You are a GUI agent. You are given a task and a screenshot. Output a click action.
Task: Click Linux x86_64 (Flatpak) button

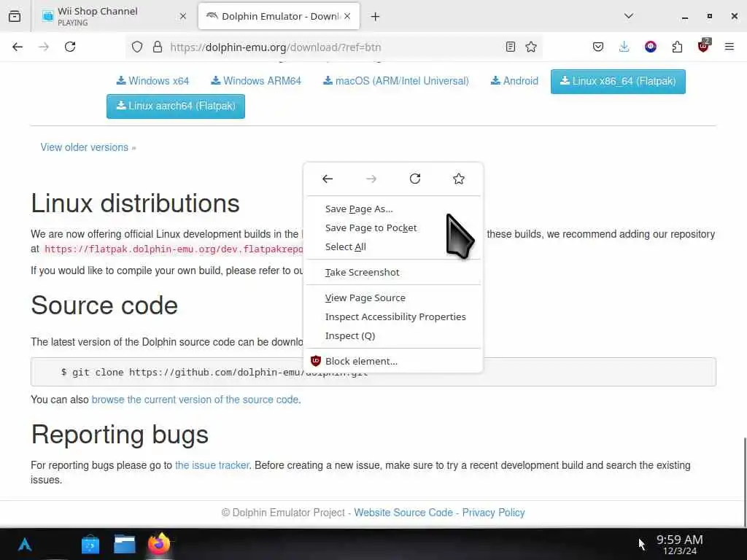618,82
